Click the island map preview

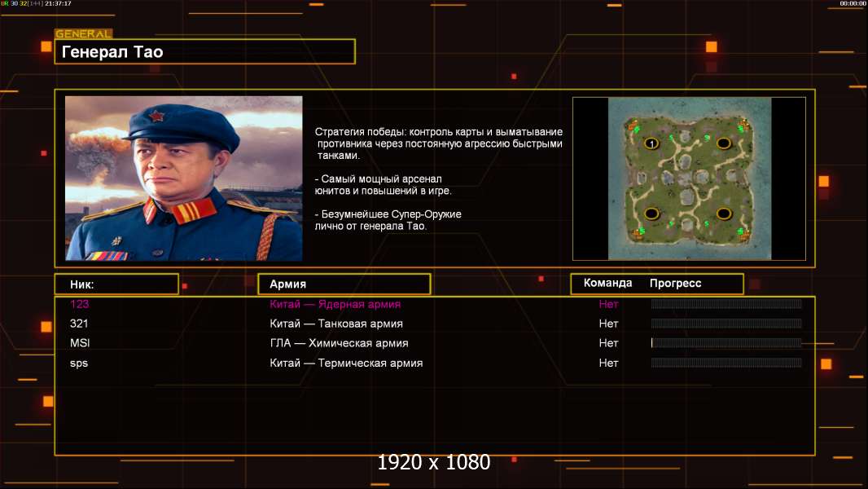(689, 178)
